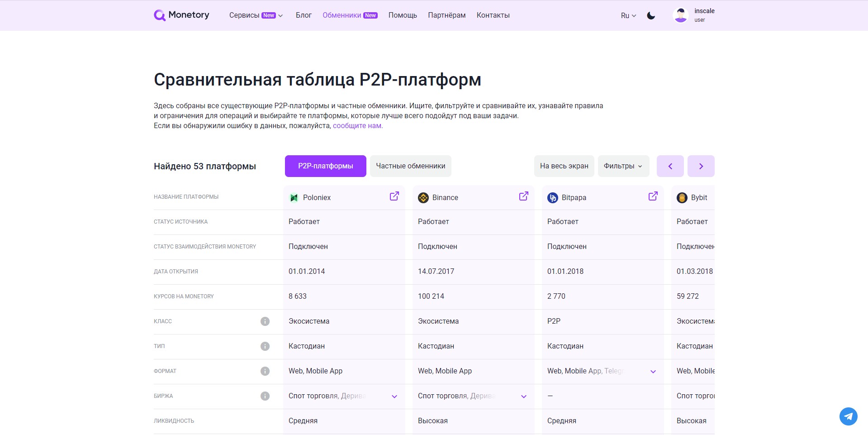868x435 pixels.
Task: Click the Курсов на Monetory row label
Action: coord(184,296)
